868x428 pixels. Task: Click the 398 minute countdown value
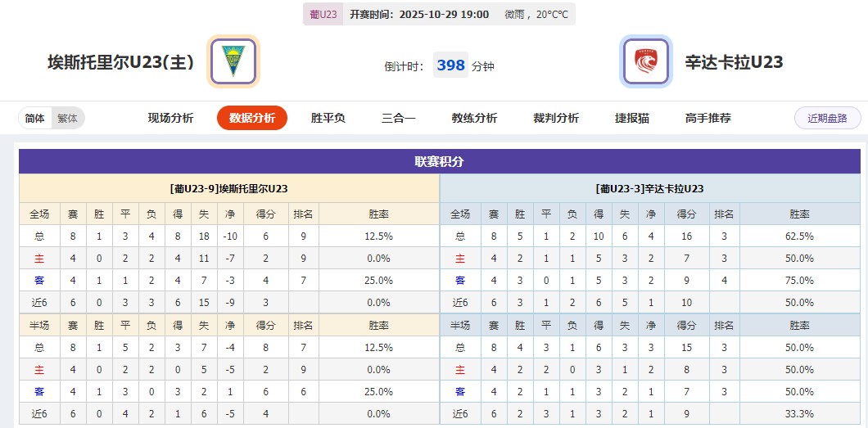click(450, 65)
